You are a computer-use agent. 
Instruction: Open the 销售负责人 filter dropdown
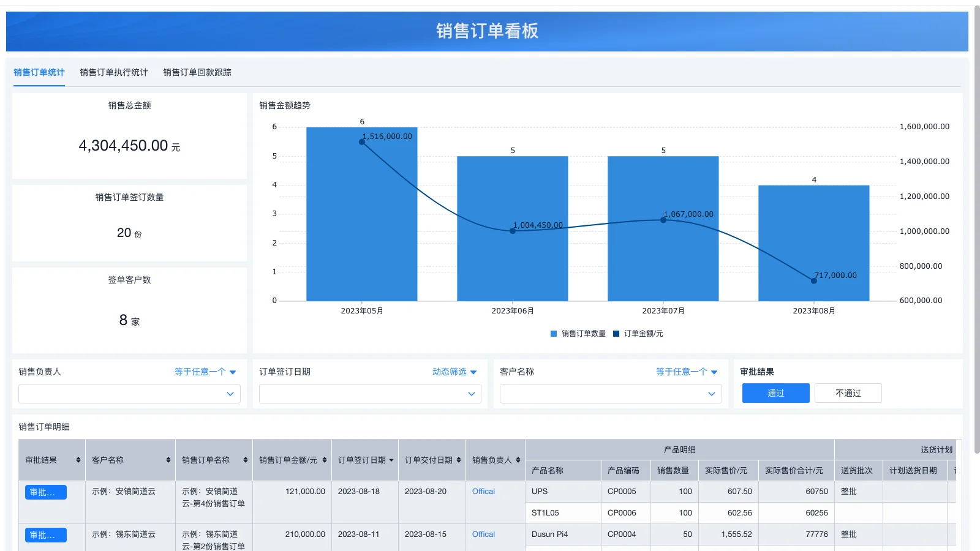tap(129, 394)
